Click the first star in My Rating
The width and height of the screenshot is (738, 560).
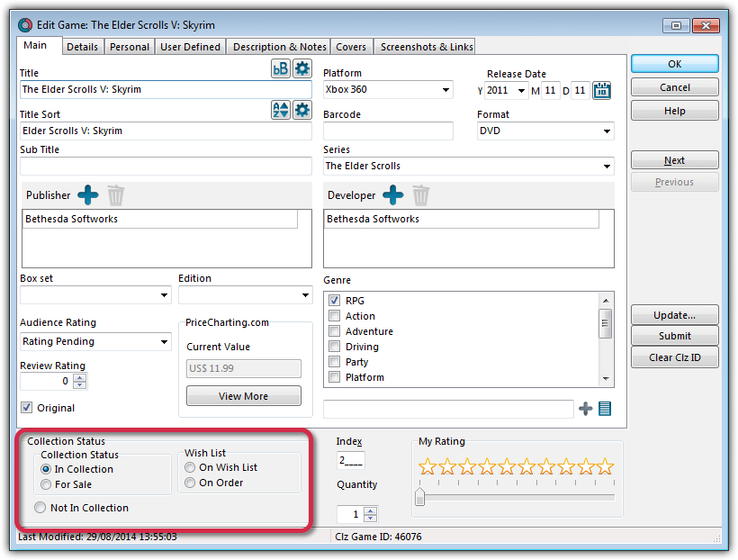click(x=427, y=466)
